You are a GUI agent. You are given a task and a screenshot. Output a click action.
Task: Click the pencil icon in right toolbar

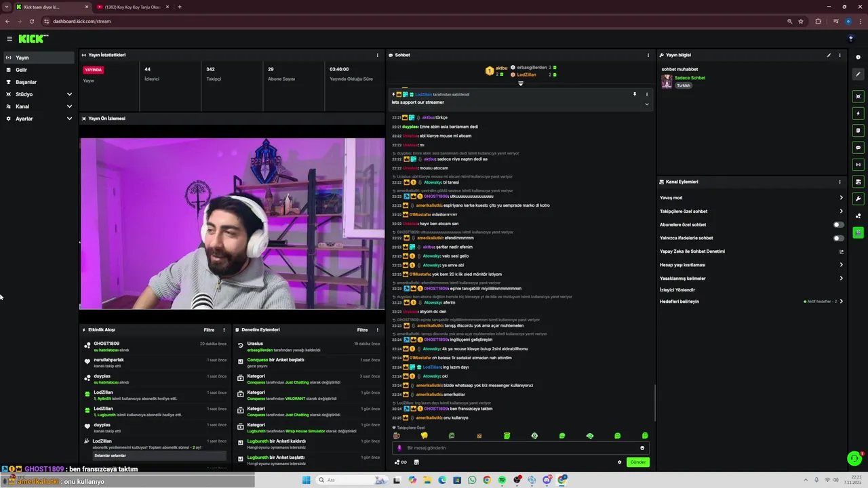point(859,74)
